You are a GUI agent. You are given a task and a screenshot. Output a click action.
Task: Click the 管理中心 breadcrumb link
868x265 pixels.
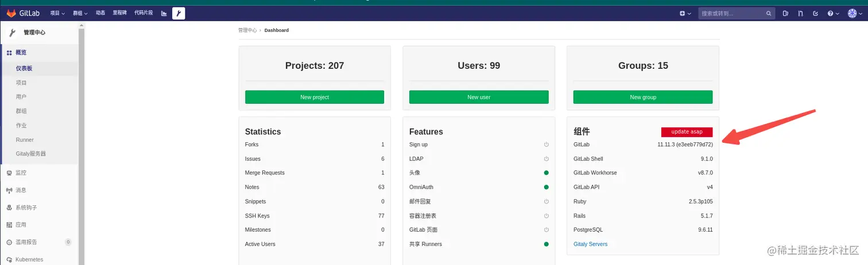pyautogui.click(x=247, y=30)
